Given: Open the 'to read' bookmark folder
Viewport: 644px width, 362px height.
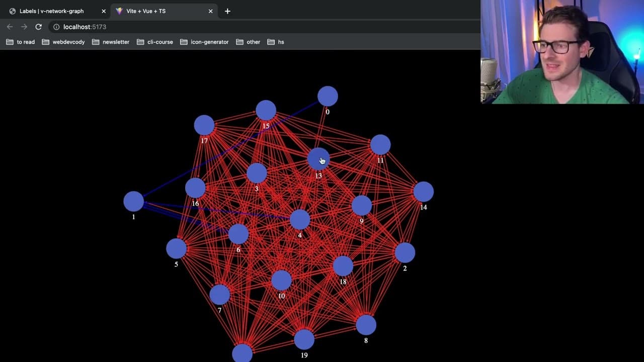Looking at the screenshot, I should click(x=21, y=42).
